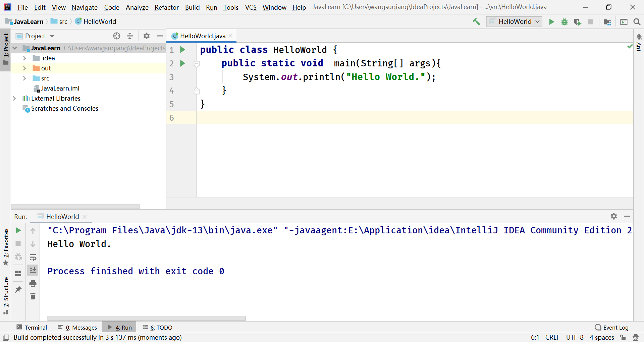The width and height of the screenshot is (644, 342).
Task: Expand External Libraries node
Action: (15, 98)
